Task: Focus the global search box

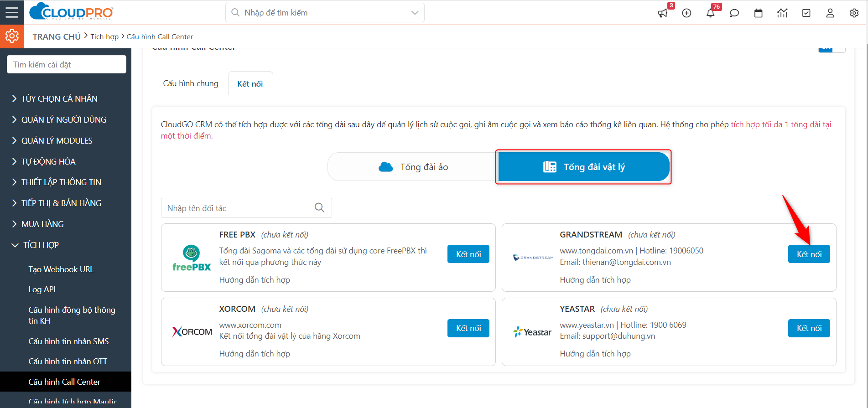Action: tap(325, 12)
